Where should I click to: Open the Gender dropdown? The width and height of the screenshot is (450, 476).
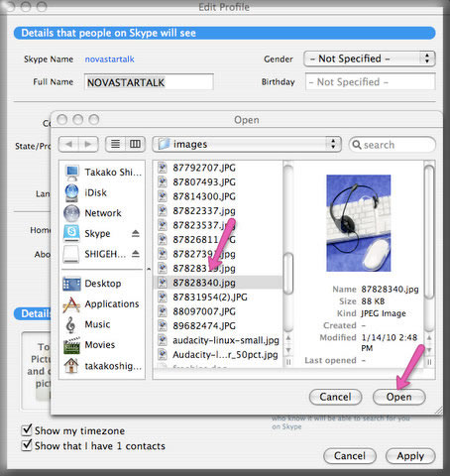click(x=370, y=59)
